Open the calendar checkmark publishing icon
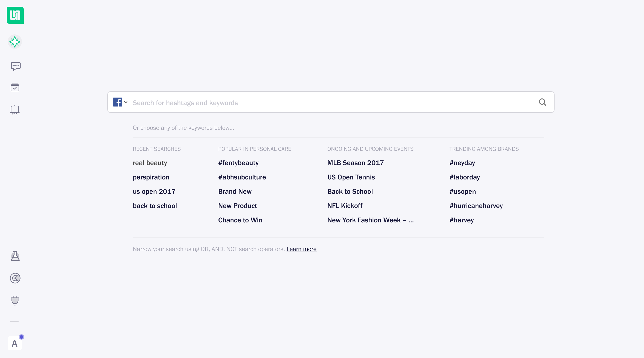 [15, 87]
